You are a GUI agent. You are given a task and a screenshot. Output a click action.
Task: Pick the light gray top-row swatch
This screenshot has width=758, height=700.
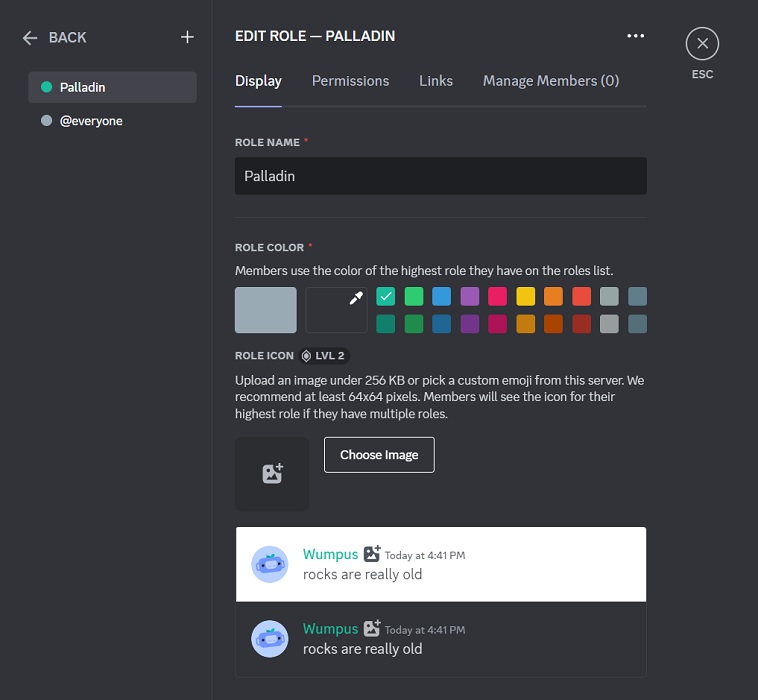click(609, 296)
